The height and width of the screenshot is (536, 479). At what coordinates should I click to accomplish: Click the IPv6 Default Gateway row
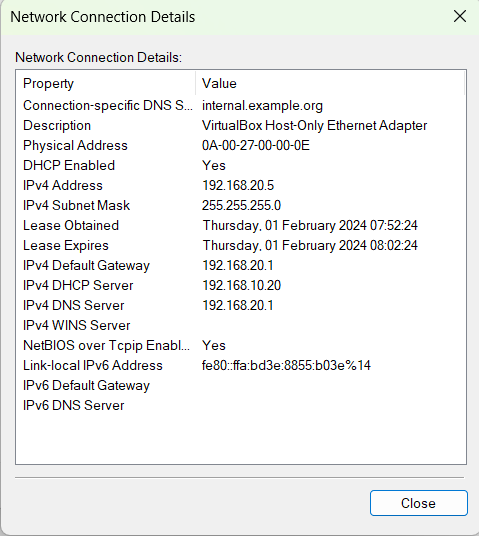click(x=241, y=386)
